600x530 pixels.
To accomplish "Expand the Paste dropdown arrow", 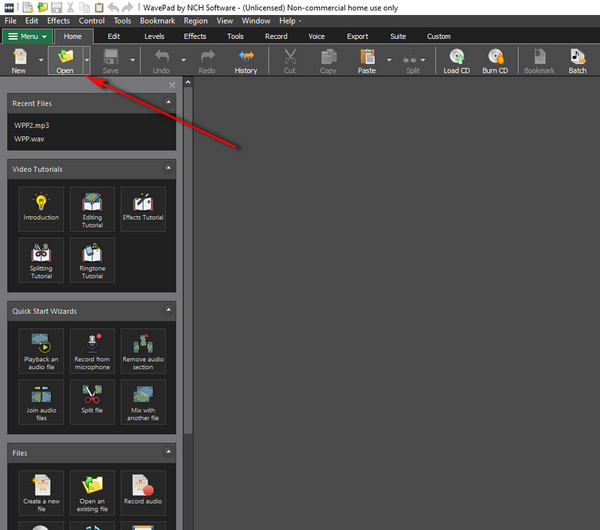I will coord(389,60).
